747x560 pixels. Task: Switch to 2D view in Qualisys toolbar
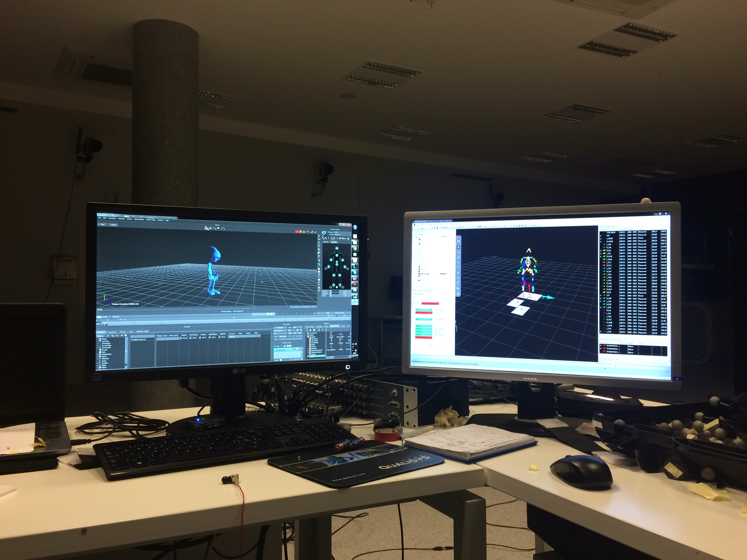[459, 241]
